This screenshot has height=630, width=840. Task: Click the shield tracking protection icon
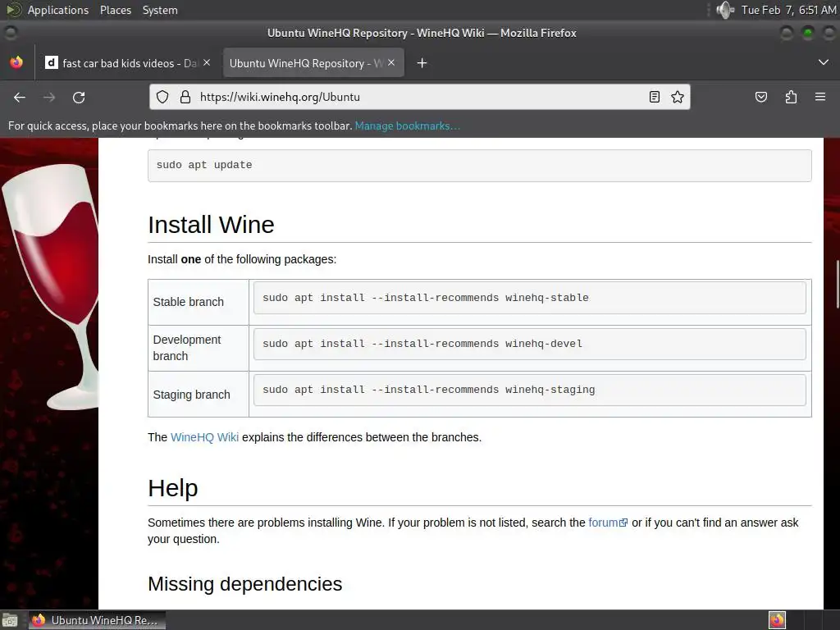coord(162,97)
